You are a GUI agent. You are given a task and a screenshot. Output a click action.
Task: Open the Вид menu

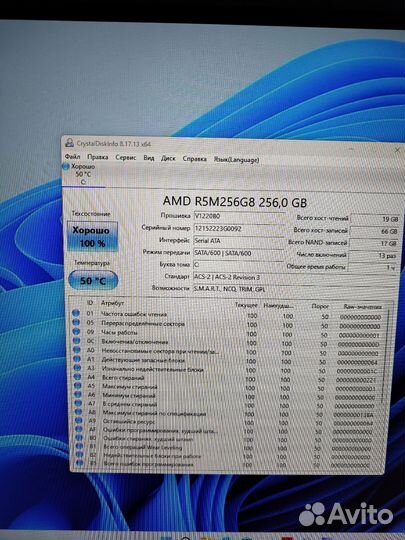[x=149, y=158]
